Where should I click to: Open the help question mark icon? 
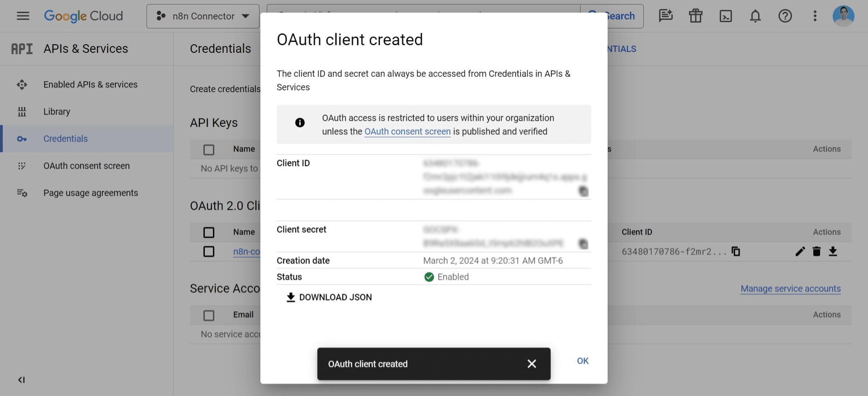click(785, 16)
